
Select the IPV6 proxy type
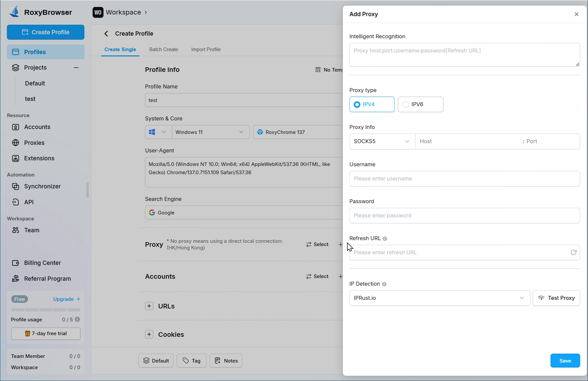[x=420, y=104]
